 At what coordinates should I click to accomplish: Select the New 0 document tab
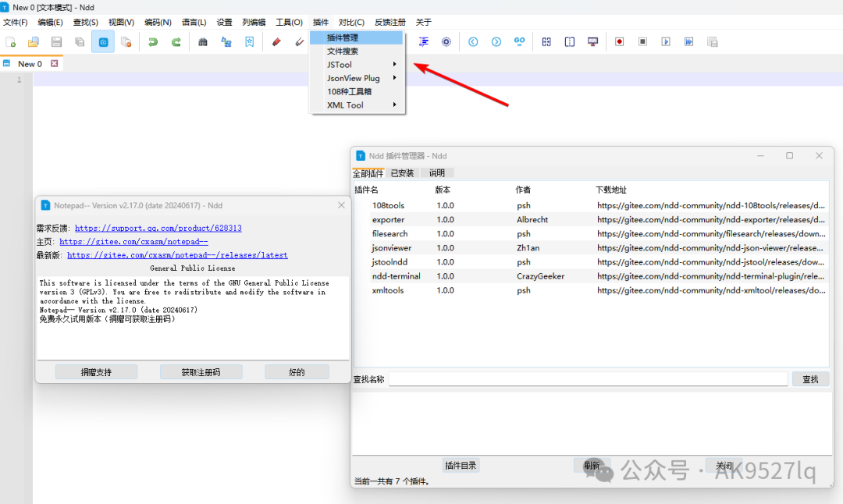pos(30,63)
